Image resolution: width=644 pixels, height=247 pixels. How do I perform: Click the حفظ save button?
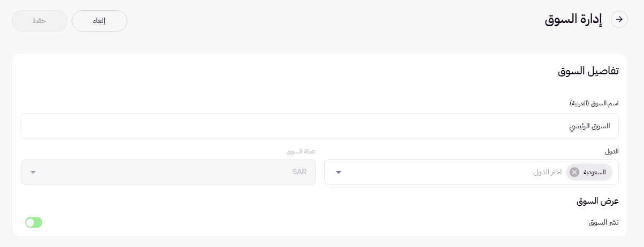point(40,21)
